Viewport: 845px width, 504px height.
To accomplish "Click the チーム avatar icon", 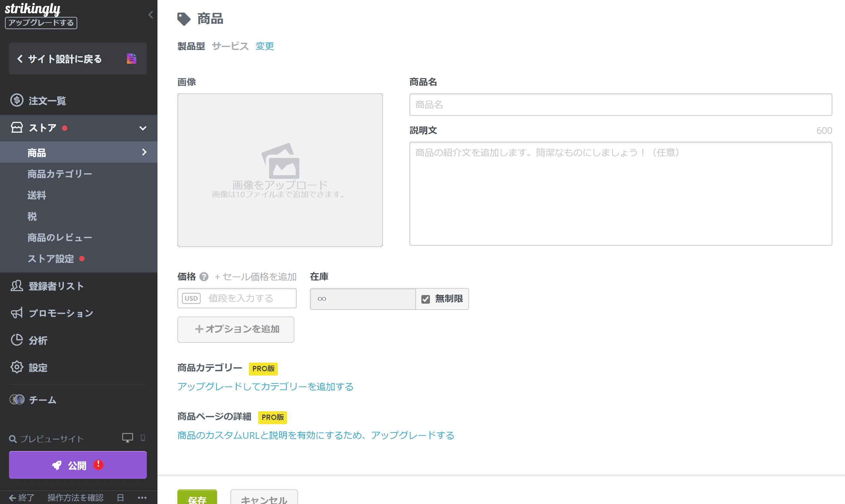I will [17, 400].
